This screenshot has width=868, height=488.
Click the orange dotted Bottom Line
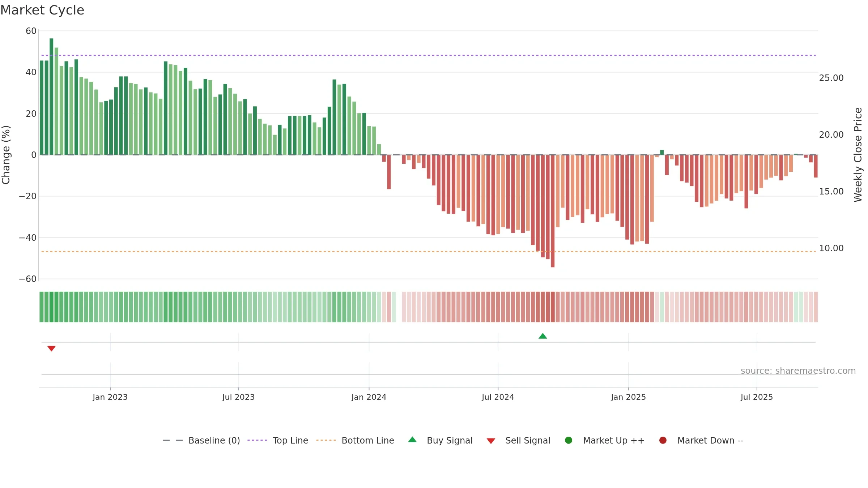tap(429, 251)
